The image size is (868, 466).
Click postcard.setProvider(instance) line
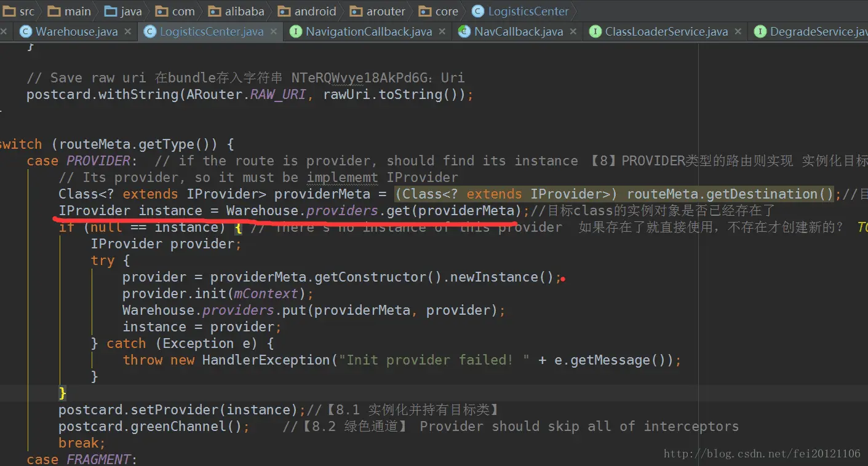pyautogui.click(x=182, y=410)
